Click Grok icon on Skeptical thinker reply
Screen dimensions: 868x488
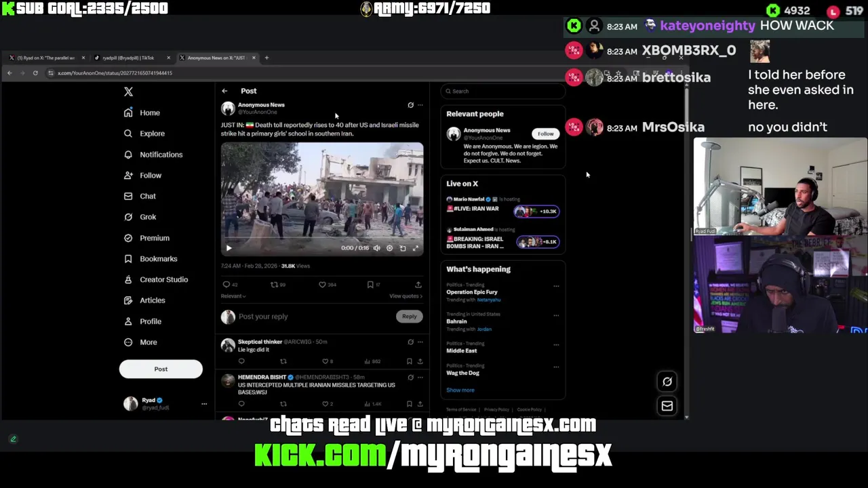pyautogui.click(x=410, y=342)
